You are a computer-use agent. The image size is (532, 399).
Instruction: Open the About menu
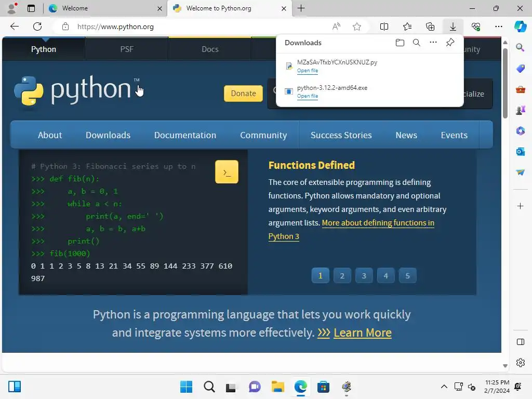click(x=50, y=135)
